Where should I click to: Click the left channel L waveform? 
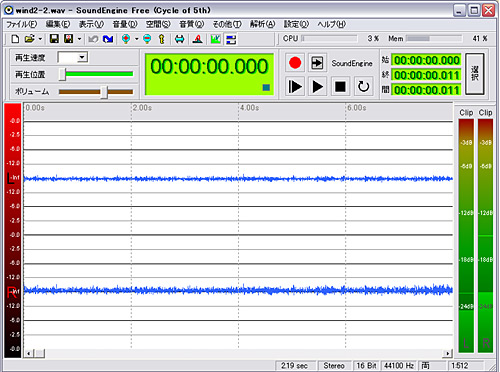238,179
